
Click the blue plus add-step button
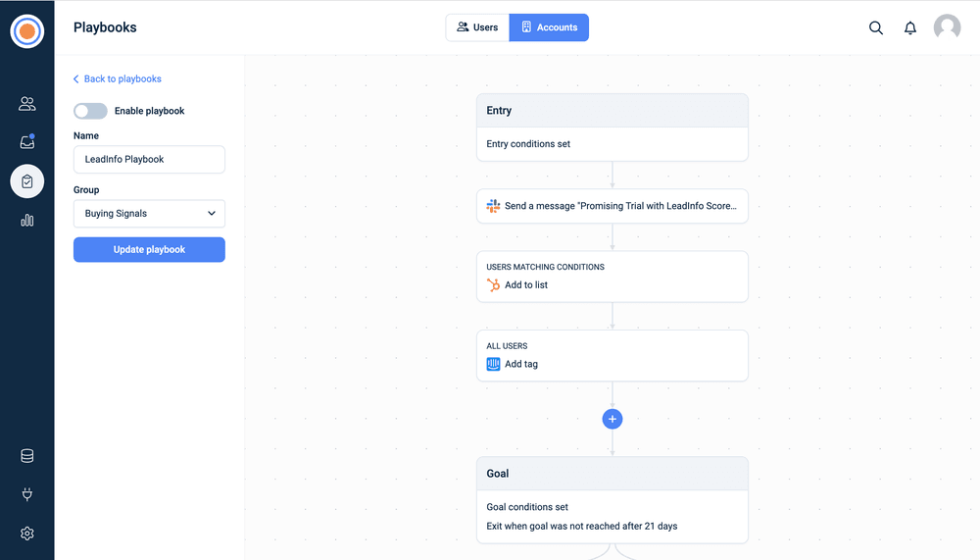612,419
